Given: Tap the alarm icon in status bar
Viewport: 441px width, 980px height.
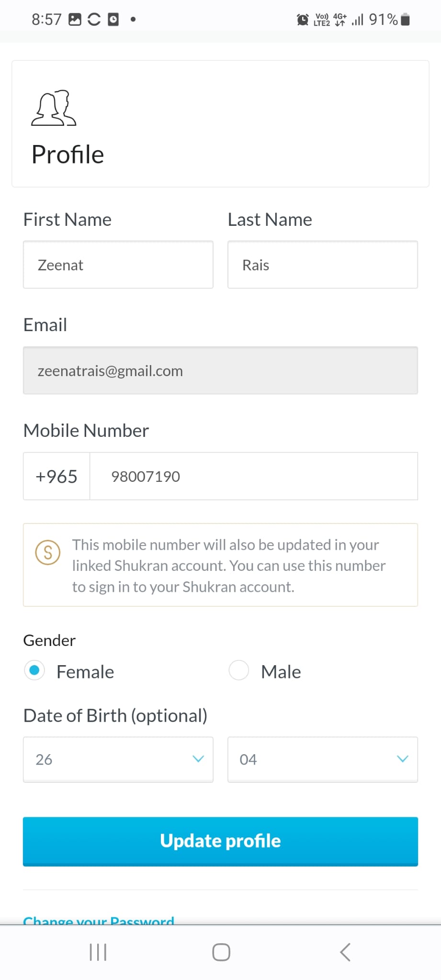Looking at the screenshot, I should 303,20.
